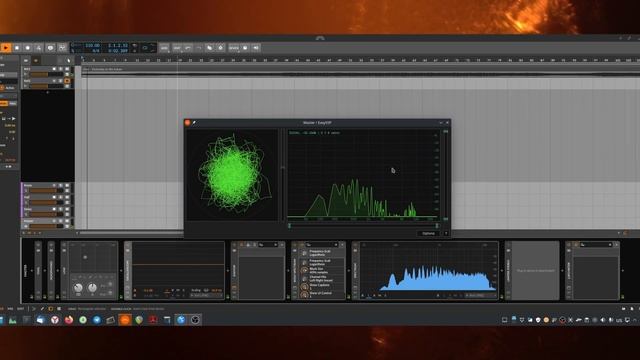The height and width of the screenshot is (360, 640).
Task: Click the orange plugin icon in EasySSP titlebar
Action: tap(188, 122)
